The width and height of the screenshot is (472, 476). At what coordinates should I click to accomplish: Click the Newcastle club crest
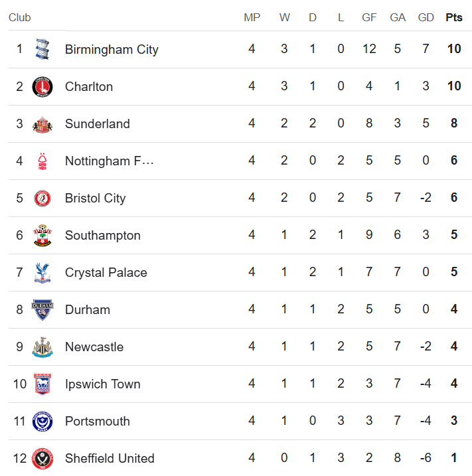(42, 347)
